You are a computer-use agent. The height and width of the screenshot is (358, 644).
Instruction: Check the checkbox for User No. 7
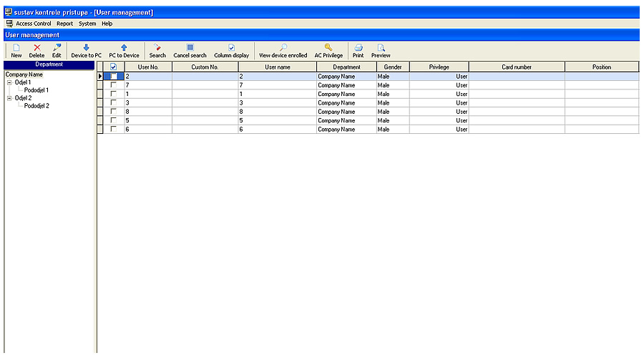pyautogui.click(x=113, y=84)
